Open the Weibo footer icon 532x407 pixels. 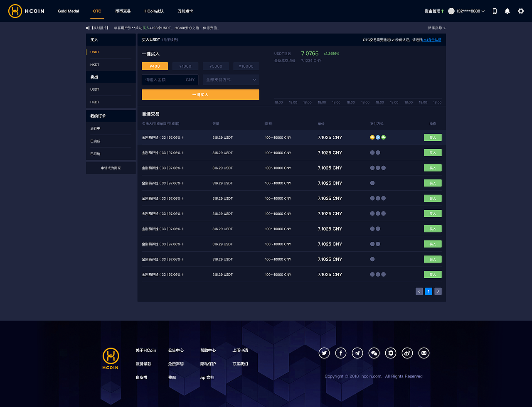coord(407,353)
